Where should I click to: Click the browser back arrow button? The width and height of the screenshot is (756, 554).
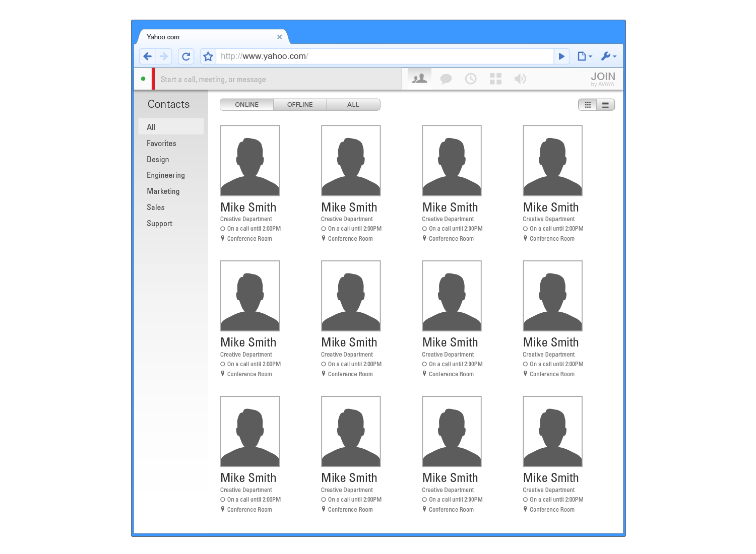[x=148, y=56]
